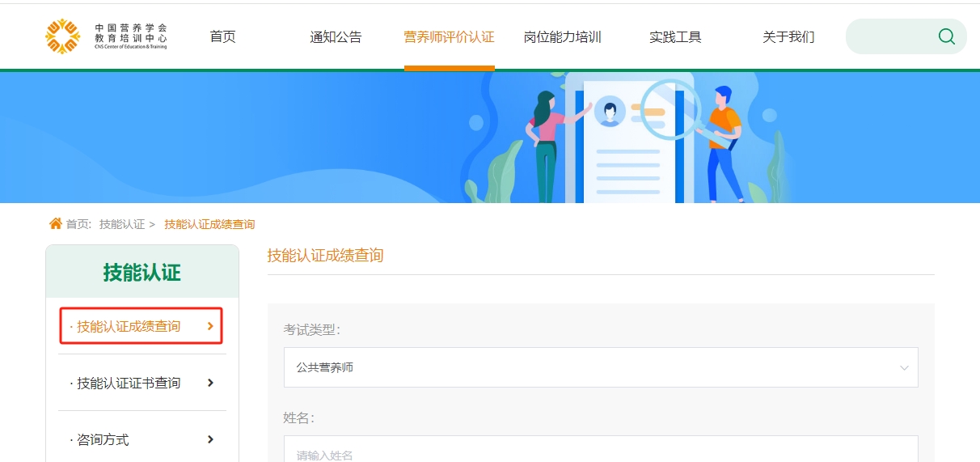980x462 pixels.
Task: Focus the top search box
Action: 906,36
